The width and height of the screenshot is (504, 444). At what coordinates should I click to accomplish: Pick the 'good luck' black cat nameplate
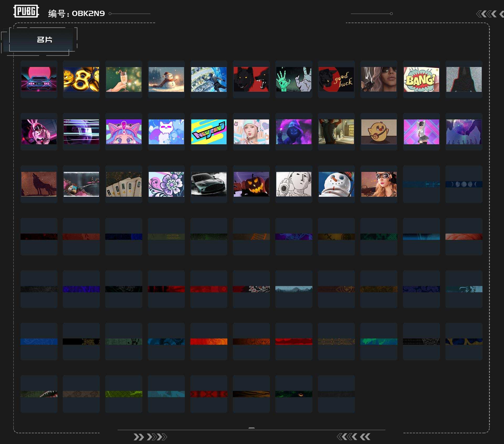click(337, 79)
